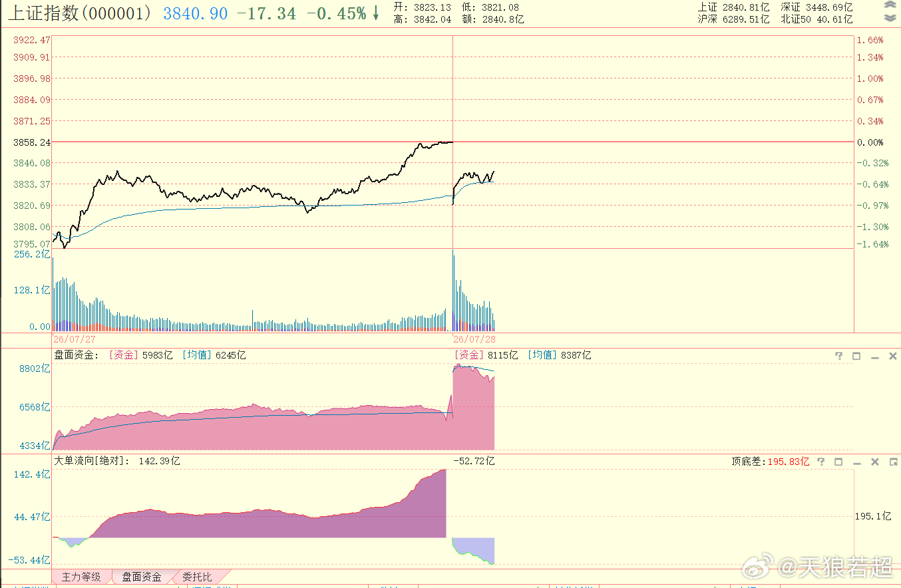Image resolution: width=901 pixels, height=588 pixels.
Task: Click the 3922.47 price axis label
Action: [31, 41]
